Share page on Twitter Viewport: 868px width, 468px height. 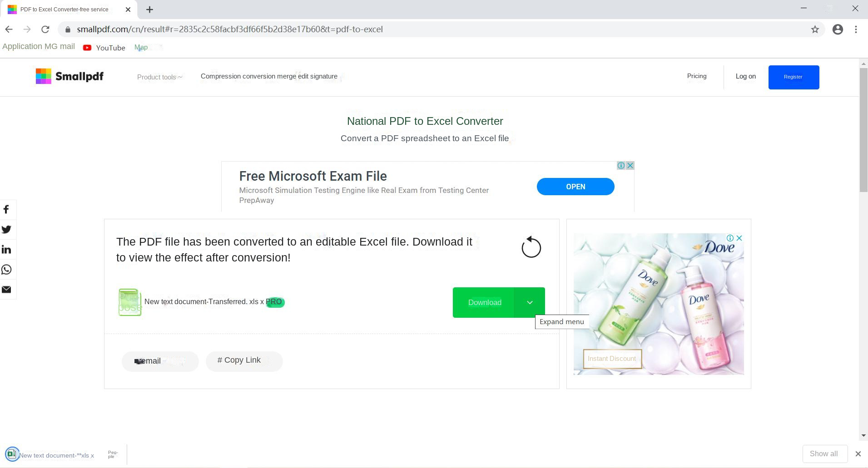(6, 230)
